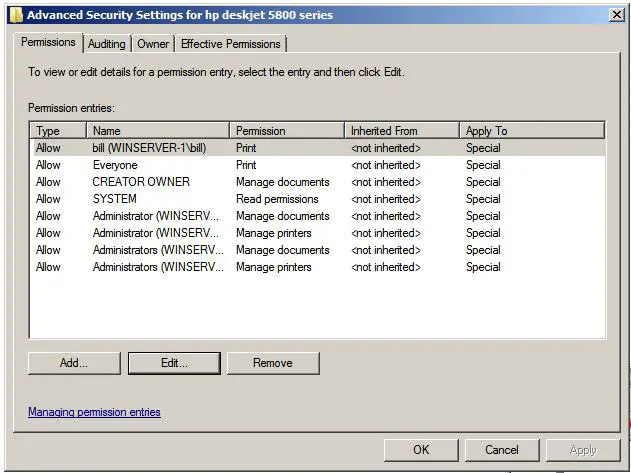Click the Edit... button
This screenshot has width=631, height=473.
(x=174, y=363)
